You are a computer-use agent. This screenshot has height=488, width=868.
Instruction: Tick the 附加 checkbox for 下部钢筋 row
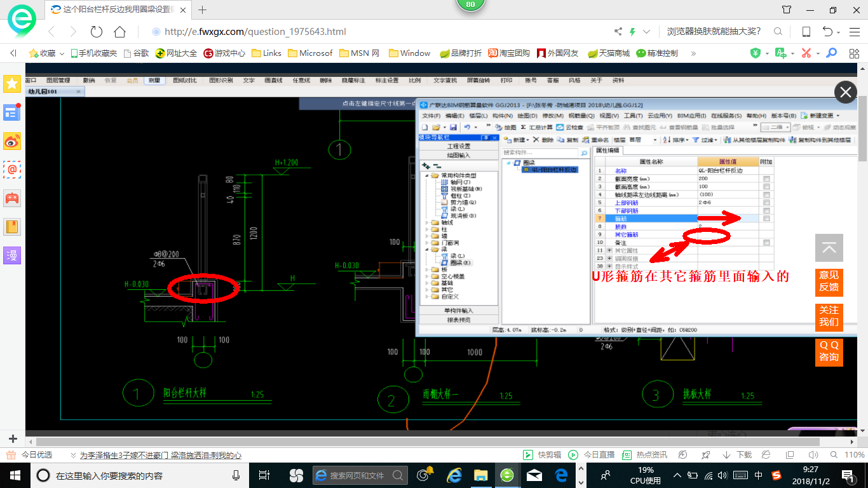tap(767, 210)
